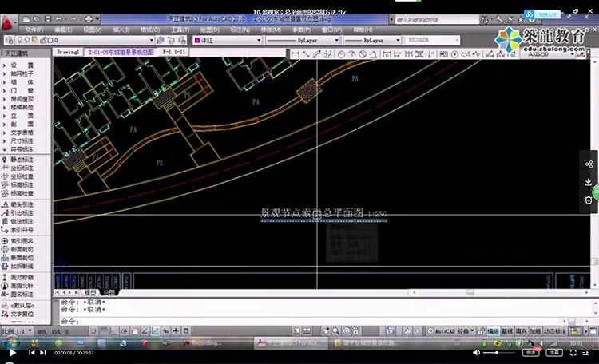Screen dimensions: 599x364
Task: Toggle 填充 in the status bar
Action: point(521,331)
